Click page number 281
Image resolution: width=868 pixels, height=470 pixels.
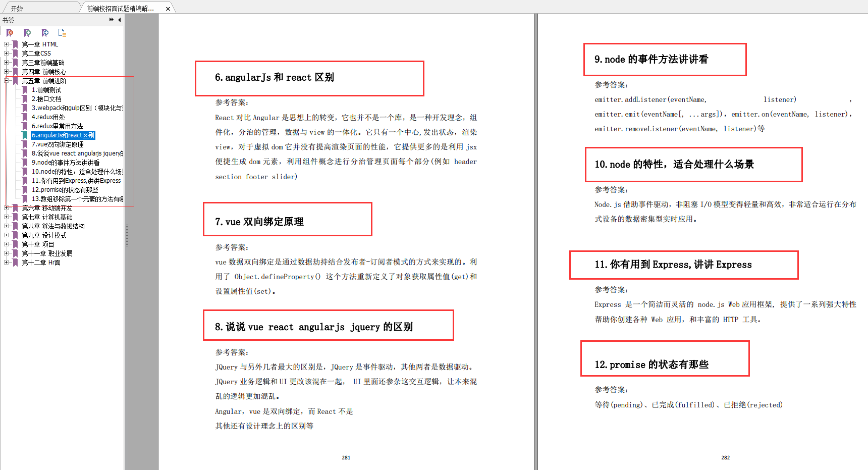pyautogui.click(x=346, y=457)
